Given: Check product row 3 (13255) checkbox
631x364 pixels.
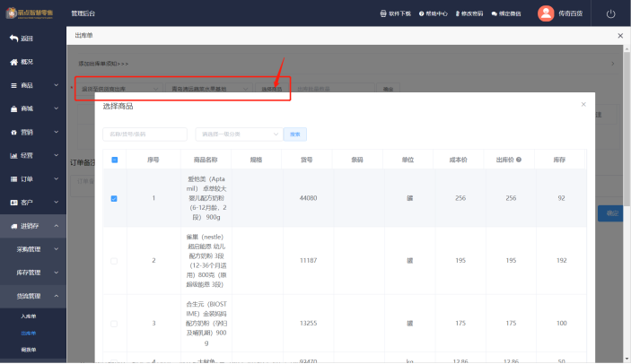Looking at the screenshot, I should pos(114,324).
